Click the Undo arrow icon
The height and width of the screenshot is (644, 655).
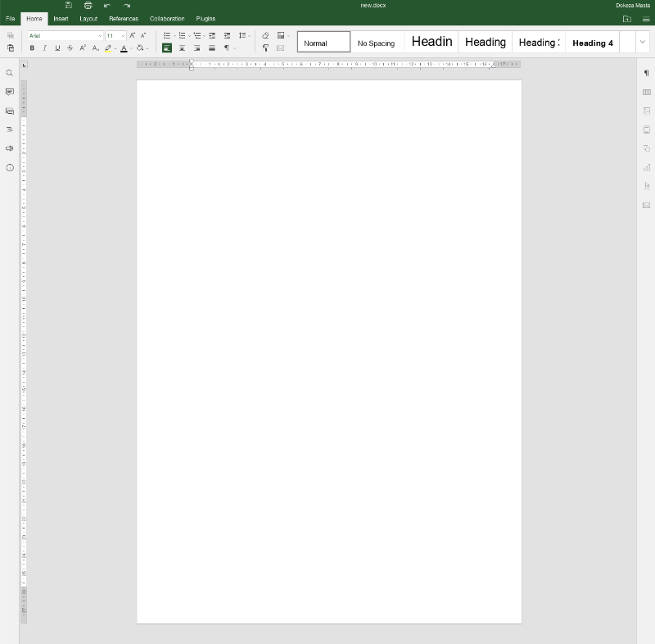coord(107,6)
